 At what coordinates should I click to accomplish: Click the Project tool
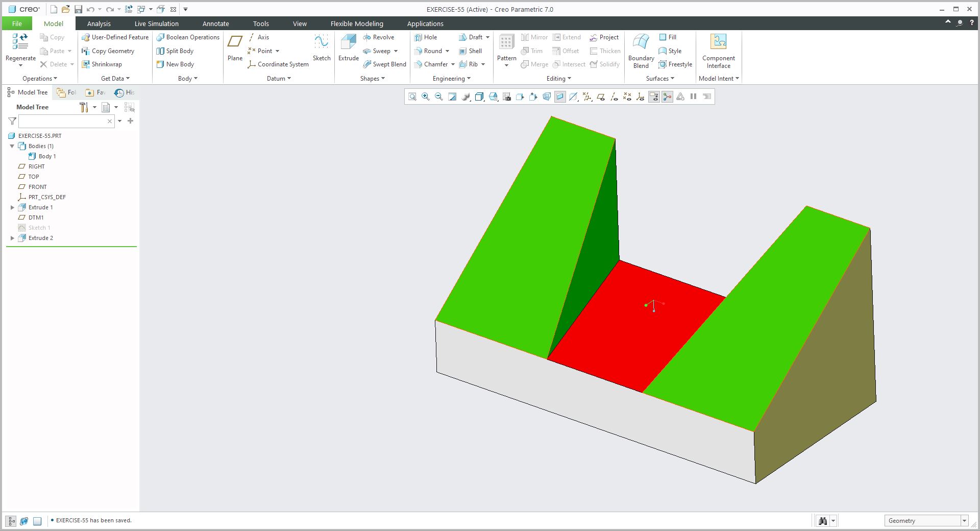[604, 37]
